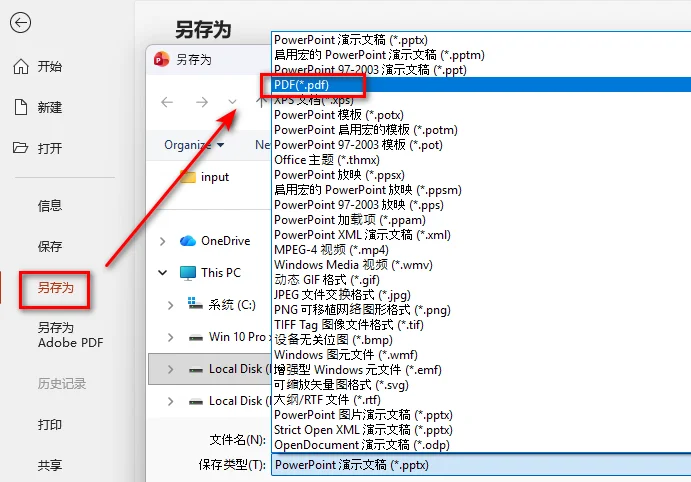The width and height of the screenshot is (691, 482).
Task: Select 另存为 in the sidebar
Action: [55, 288]
